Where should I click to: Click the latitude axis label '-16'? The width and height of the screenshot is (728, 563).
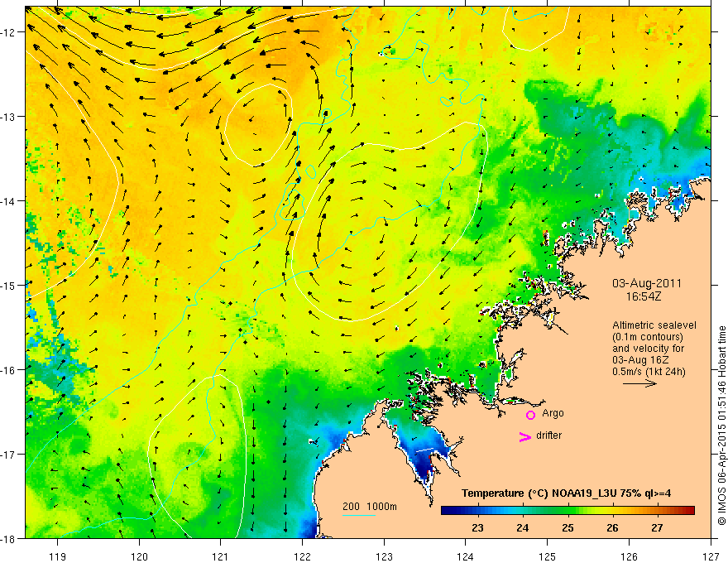[9, 370]
